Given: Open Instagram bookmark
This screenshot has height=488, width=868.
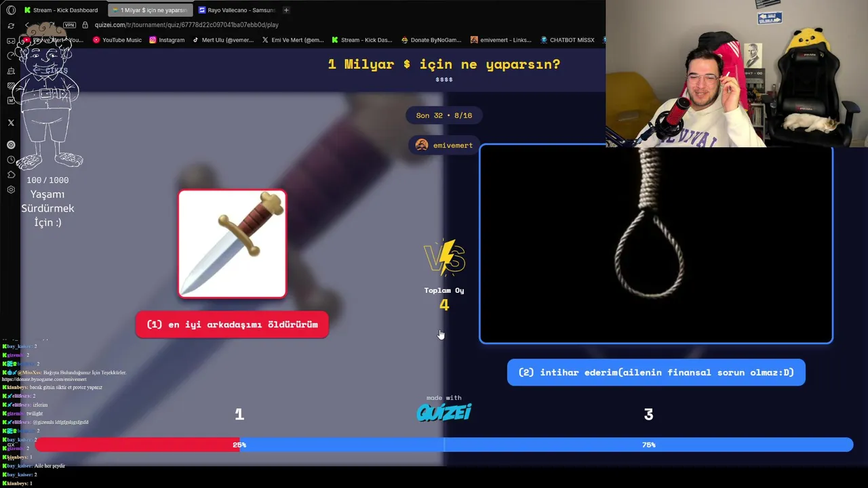Looking at the screenshot, I should (x=167, y=40).
